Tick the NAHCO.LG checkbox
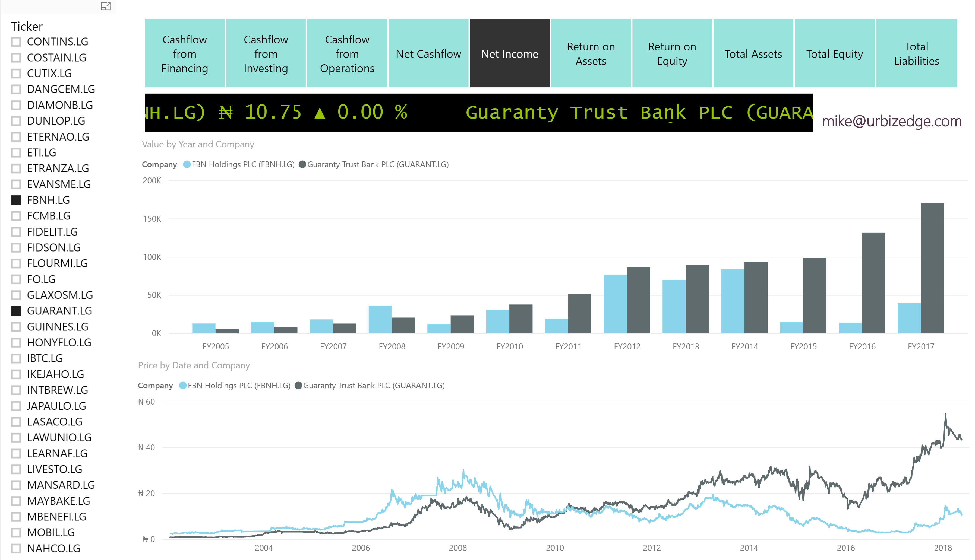This screenshot has width=975, height=560. 16,548
